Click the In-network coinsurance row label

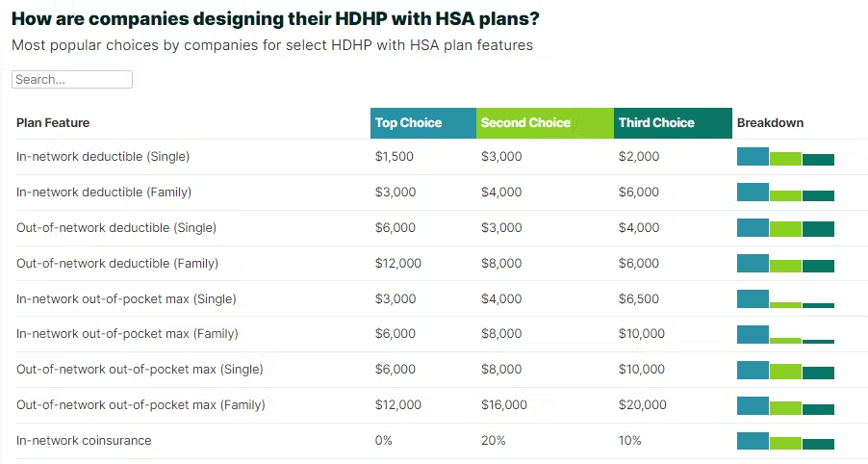84,441
